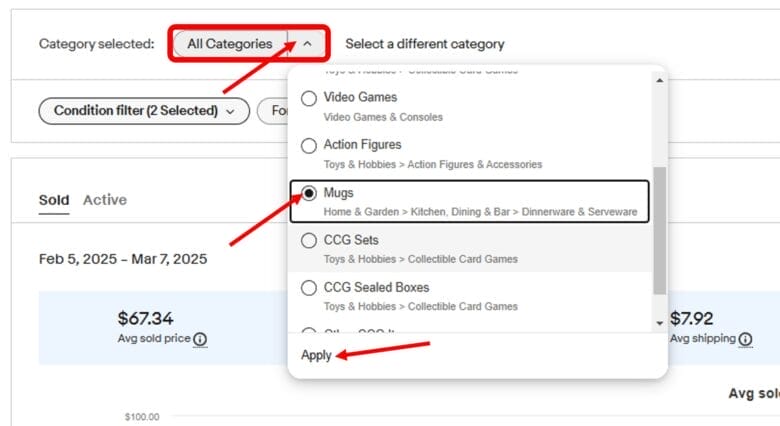Pick the CCG Sealed Boxes radio option
The image size is (780, 426).
pos(309,288)
